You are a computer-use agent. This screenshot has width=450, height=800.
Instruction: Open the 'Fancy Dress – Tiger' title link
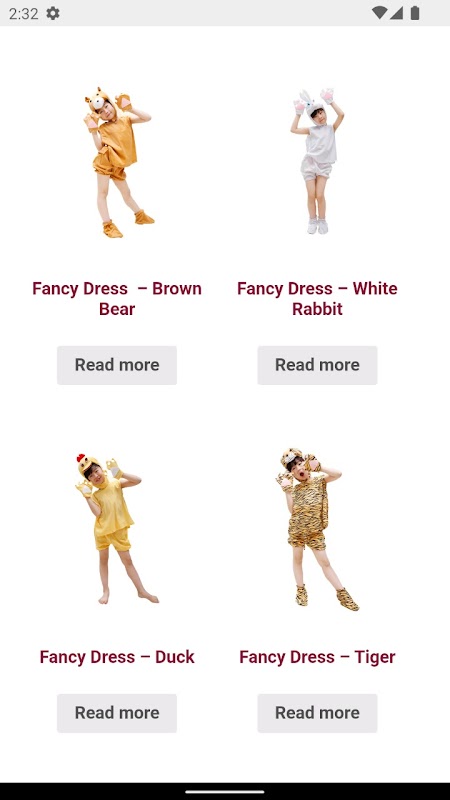[317, 657]
